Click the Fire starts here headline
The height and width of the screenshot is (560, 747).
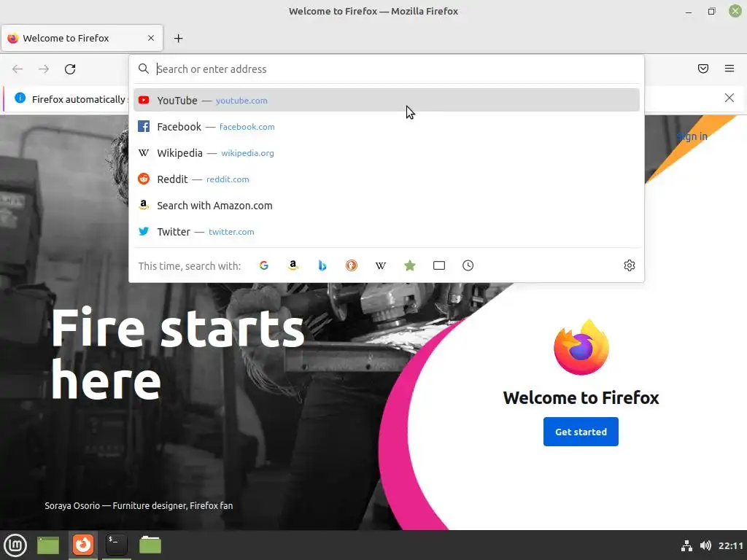pyautogui.click(x=177, y=354)
